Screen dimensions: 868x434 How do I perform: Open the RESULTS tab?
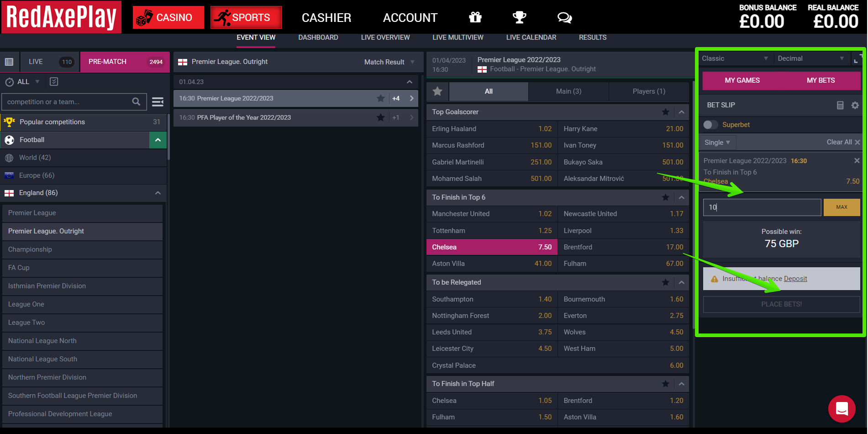[593, 37]
